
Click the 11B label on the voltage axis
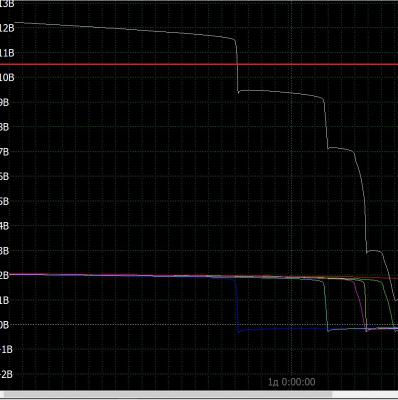coord(7,53)
